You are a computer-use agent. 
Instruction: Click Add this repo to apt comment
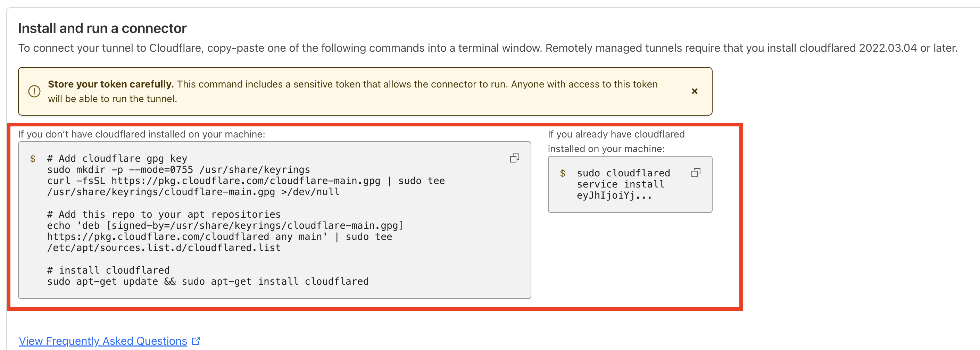click(x=164, y=214)
